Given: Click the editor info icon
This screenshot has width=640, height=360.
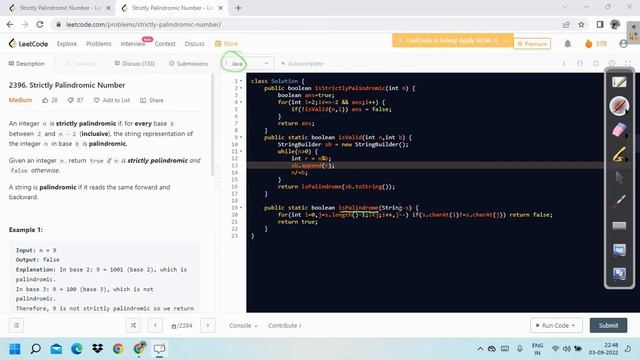Looking at the screenshot, I should [564, 64].
